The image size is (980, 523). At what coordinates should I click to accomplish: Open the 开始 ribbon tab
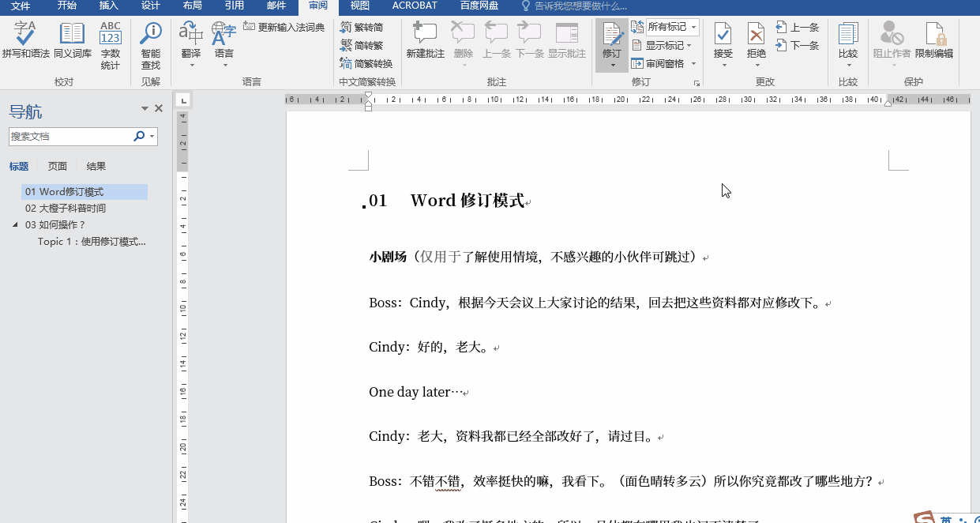click(66, 5)
